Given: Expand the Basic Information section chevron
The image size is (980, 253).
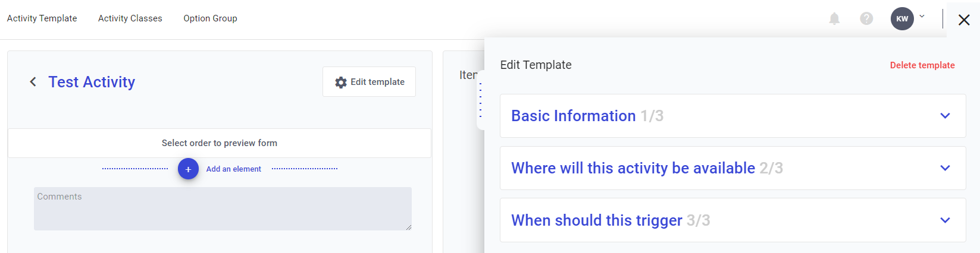Looking at the screenshot, I should [945, 116].
